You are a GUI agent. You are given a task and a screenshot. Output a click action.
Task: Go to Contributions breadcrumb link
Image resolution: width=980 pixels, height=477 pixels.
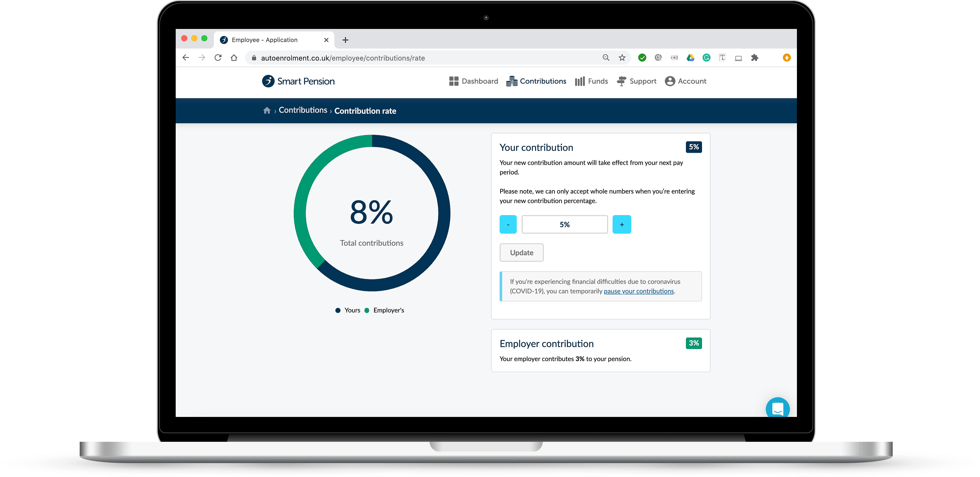[303, 110]
